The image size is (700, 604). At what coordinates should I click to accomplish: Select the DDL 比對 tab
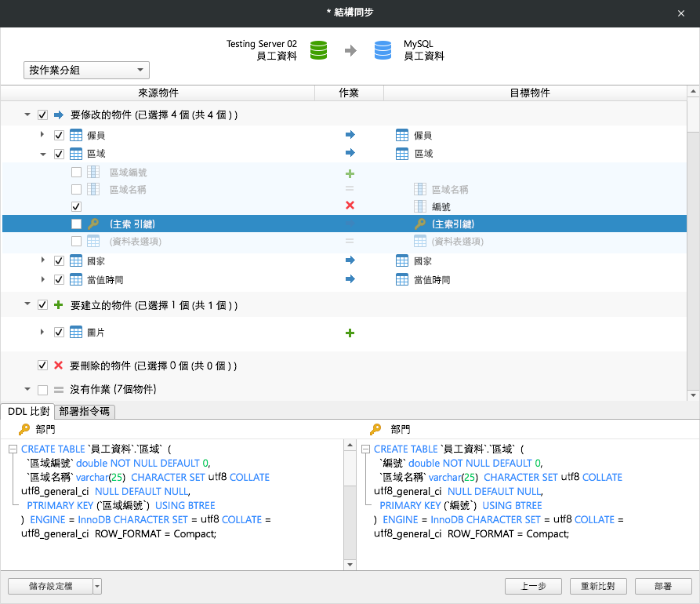29,411
